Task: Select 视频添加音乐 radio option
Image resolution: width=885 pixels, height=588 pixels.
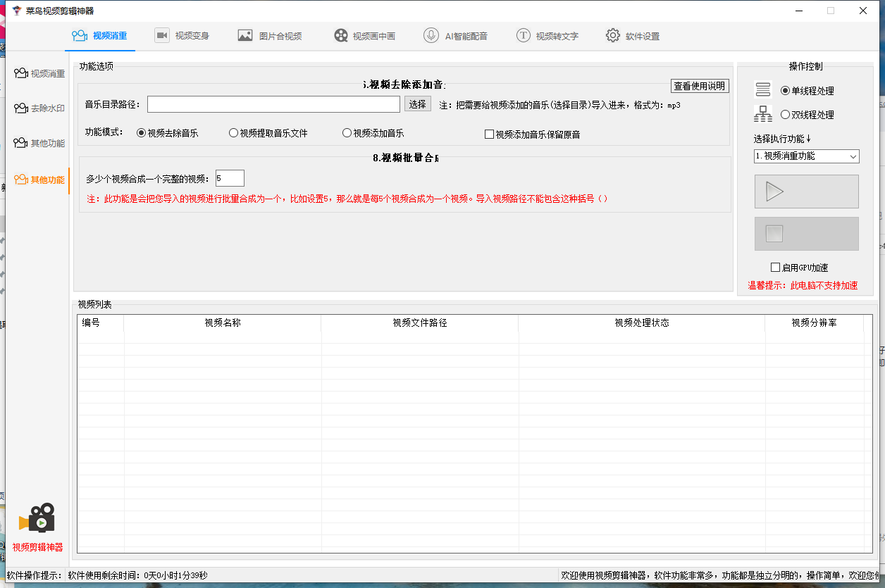Action: click(x=347, y=133)
